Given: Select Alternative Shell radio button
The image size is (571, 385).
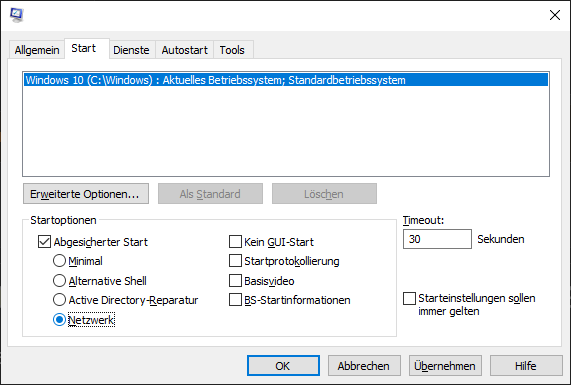Looking at the screenshot, I should 59,280.
